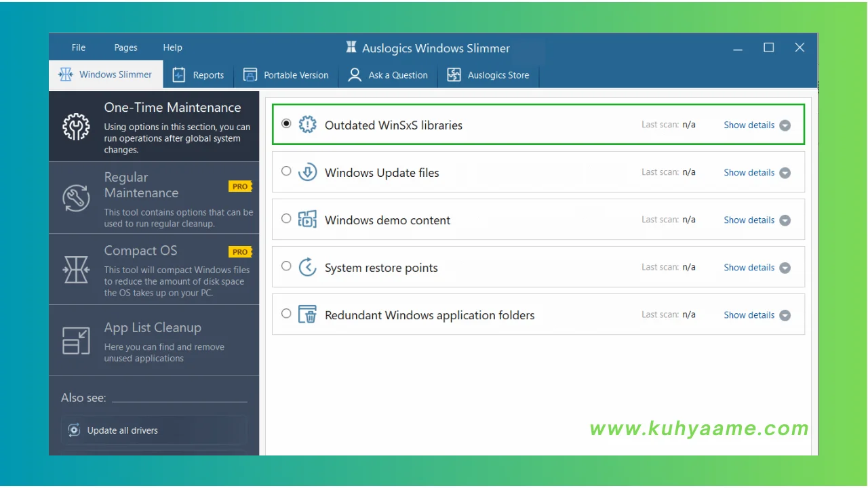Click the Windows demo content icon
This screenshot has height=488, width=868.
pyautogui.click(x=308, y=219)
